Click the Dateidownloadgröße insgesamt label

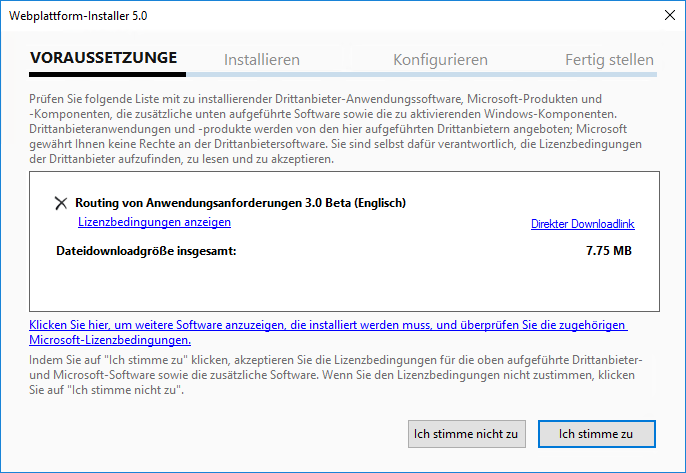[146, 251]
